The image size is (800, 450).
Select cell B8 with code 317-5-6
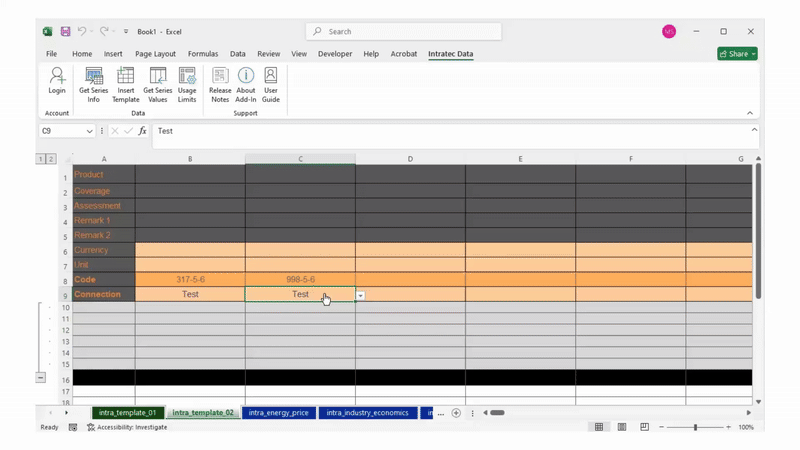(x=190, y=280)
